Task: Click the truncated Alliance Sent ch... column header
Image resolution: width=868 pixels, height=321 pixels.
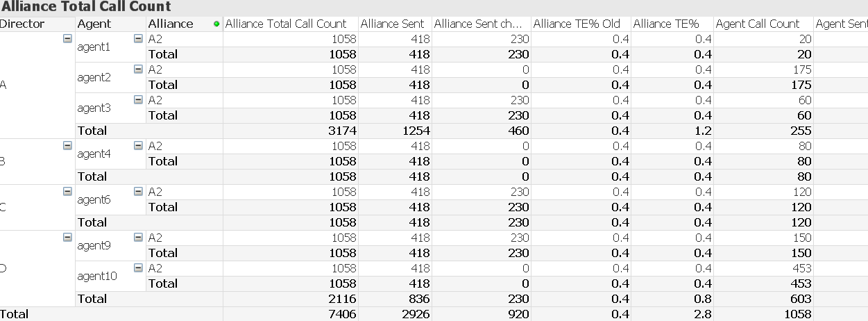Action: click(482, 24)
